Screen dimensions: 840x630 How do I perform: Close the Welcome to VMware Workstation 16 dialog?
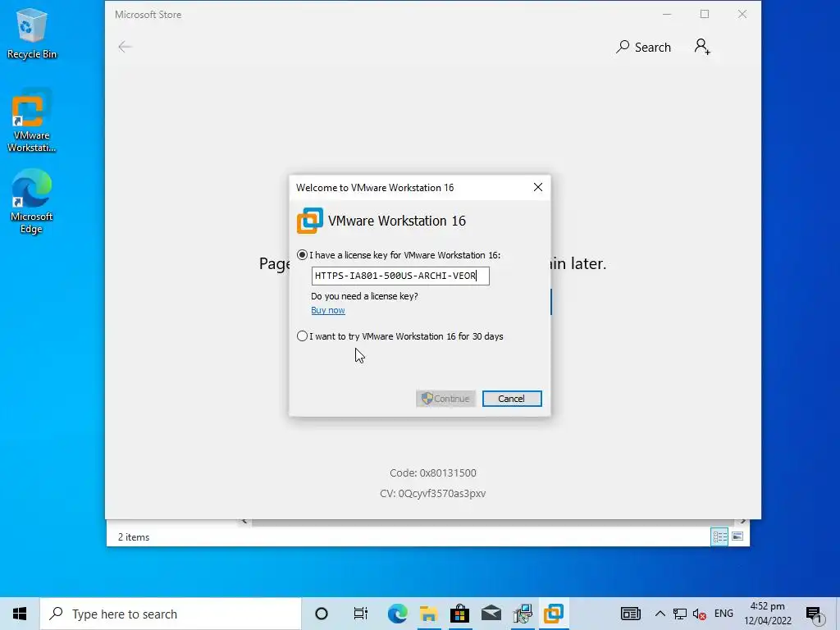pos(538,187)
